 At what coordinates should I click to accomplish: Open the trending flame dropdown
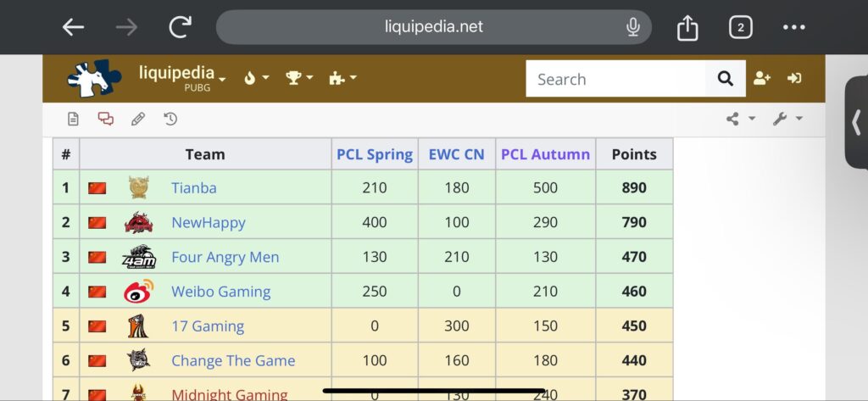[256, 78]
